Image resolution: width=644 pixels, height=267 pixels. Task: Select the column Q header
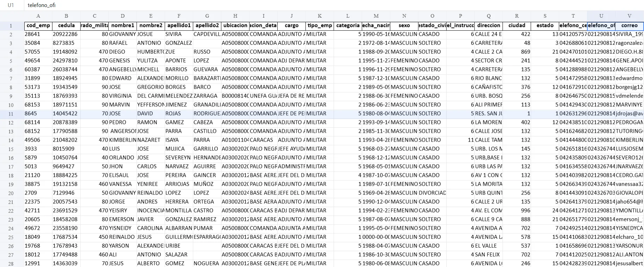(488, 16)
